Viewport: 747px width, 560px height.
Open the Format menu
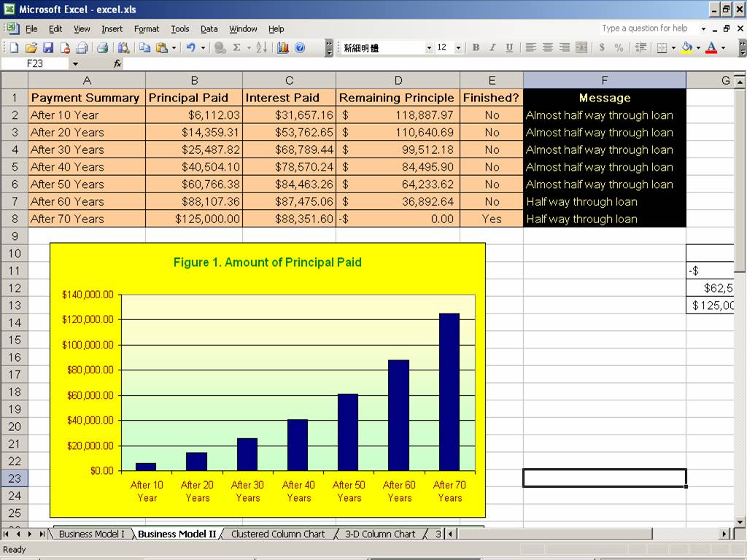tap(146, 29)
